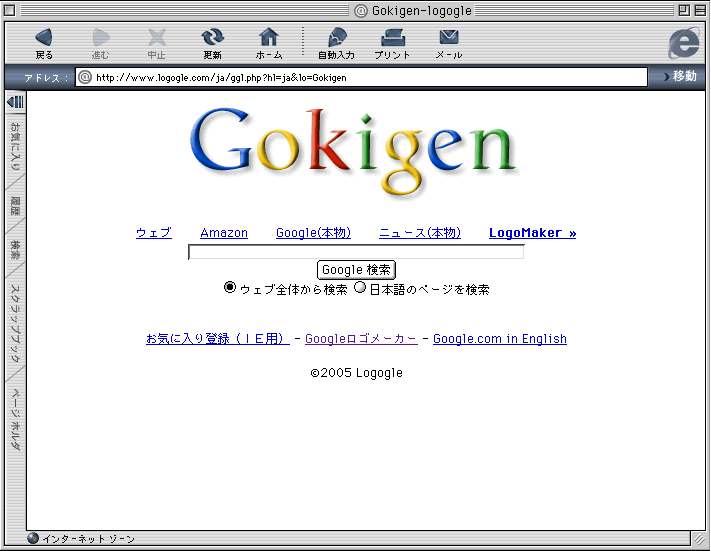Select ウェブ全体から検索 radio button
Image resolution: width=711 pixels, height=551 pixels.
[x=230, y=287]
